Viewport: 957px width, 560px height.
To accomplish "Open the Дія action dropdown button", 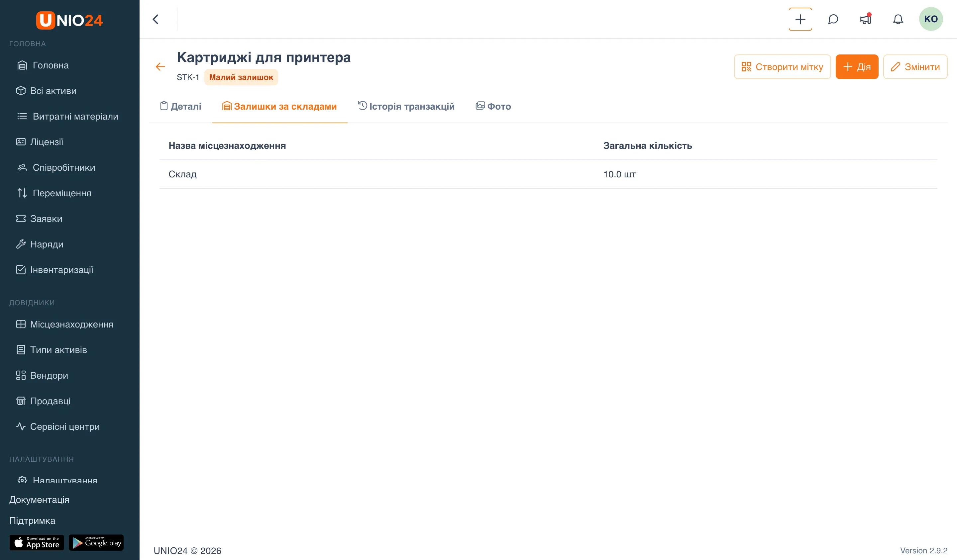I will pos(856,67).
